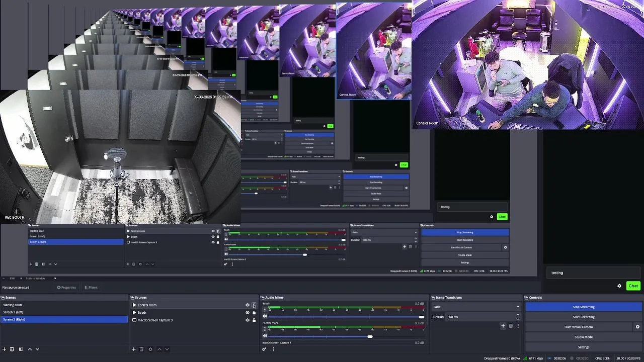Viewport: 644px width, 362px height.
Task: Move the scene up in the Scenes toolbar
Action: [x=30, y=349]
